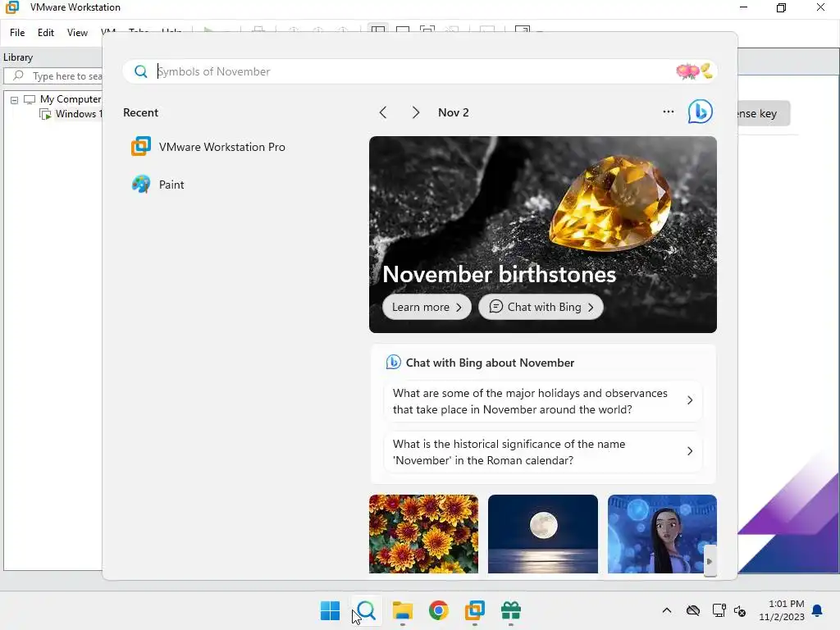Click the VMware Library search field
Viewport: 840px width, 630px height.
[53, 76]
